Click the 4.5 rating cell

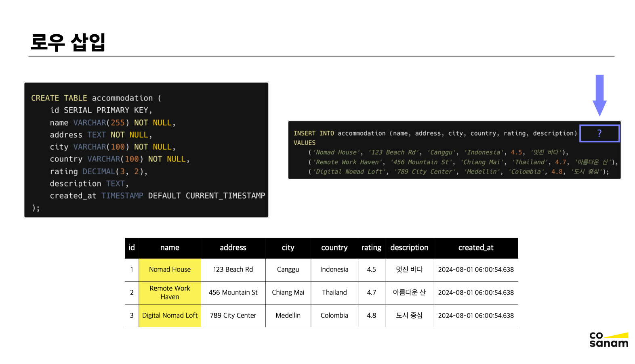tap(371, 270)
